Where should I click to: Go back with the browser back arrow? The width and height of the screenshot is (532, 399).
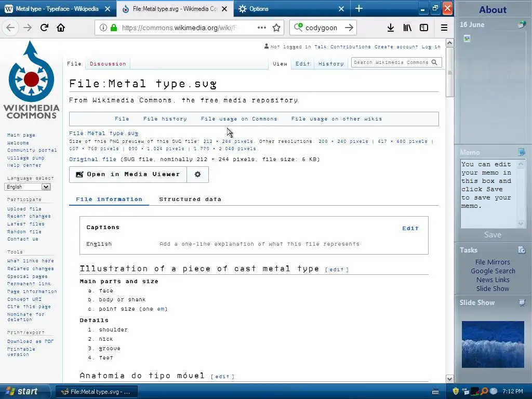(10, 28)
